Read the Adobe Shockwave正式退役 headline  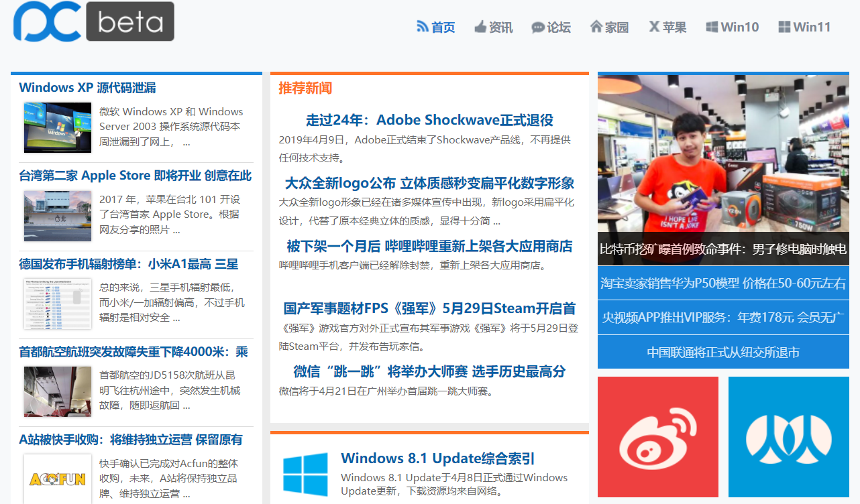(429, 120)
